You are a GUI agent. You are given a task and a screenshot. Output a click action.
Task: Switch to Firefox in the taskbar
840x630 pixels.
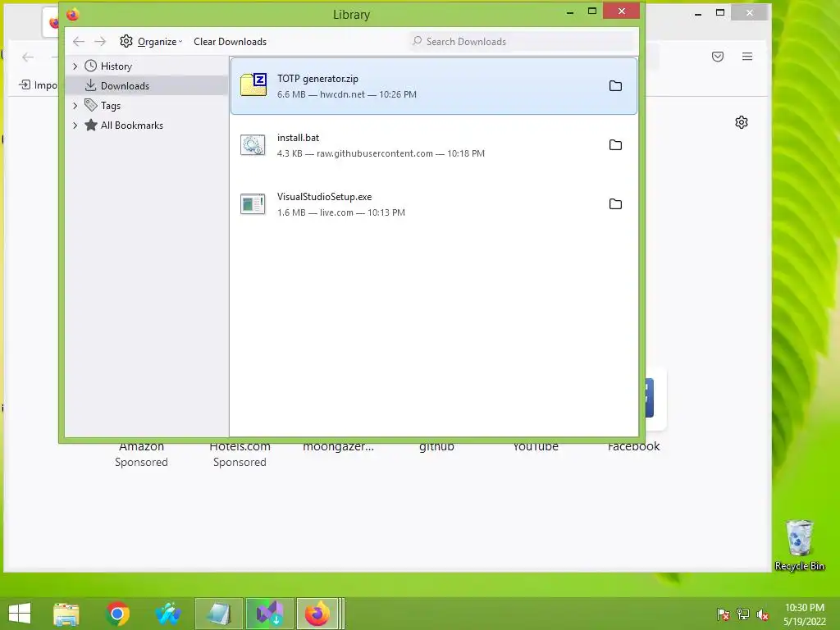pos(317,614)
